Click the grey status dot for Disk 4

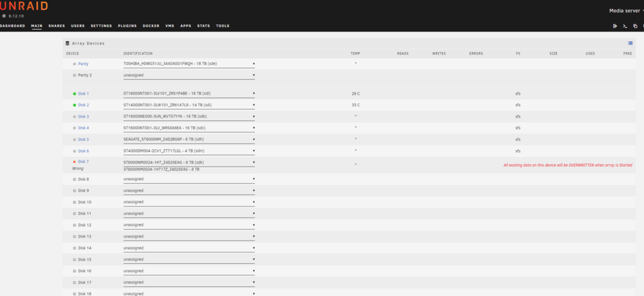(74, 128)
